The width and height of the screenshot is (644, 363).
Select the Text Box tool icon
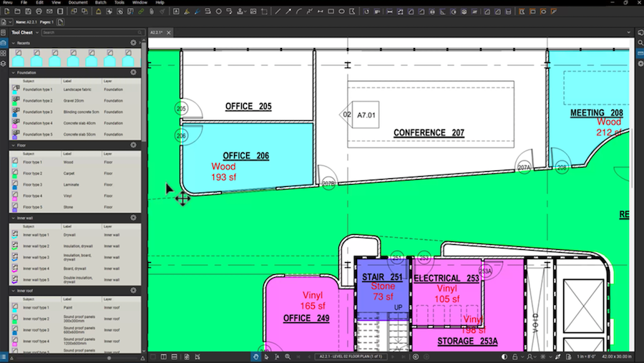(176, 11)
